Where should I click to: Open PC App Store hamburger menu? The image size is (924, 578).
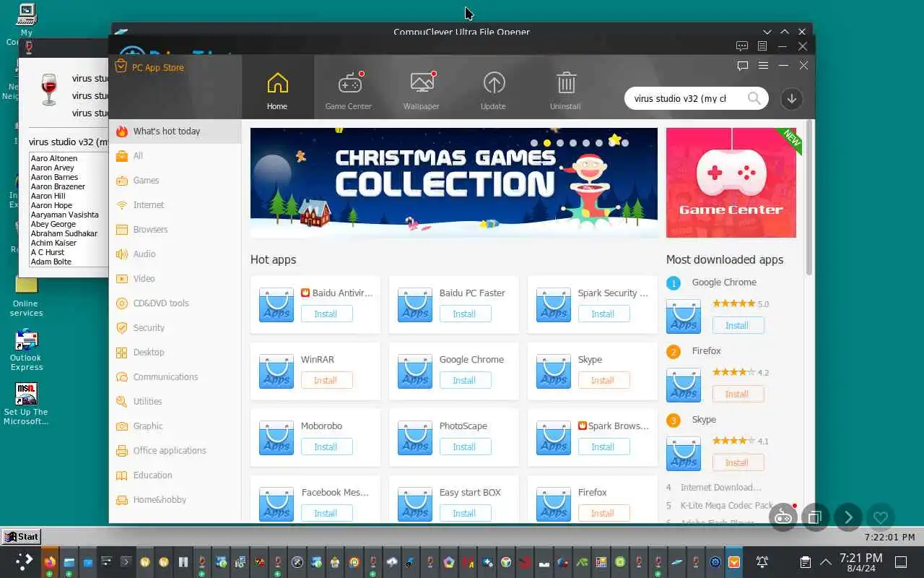(763, 65)
